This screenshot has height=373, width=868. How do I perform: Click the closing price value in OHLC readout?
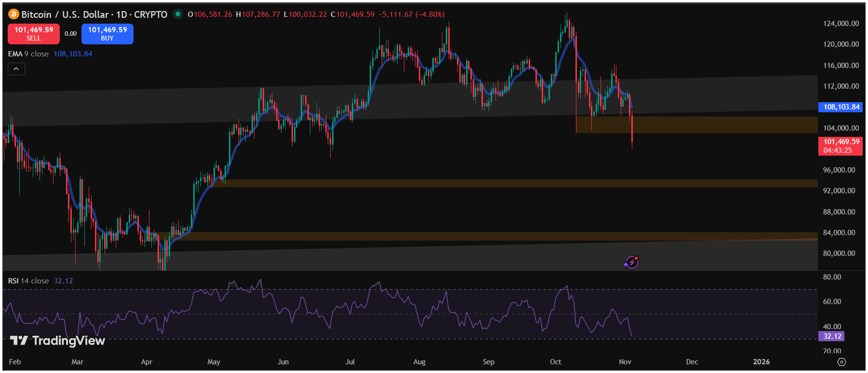pyautogui.click(x=355, y=14)
